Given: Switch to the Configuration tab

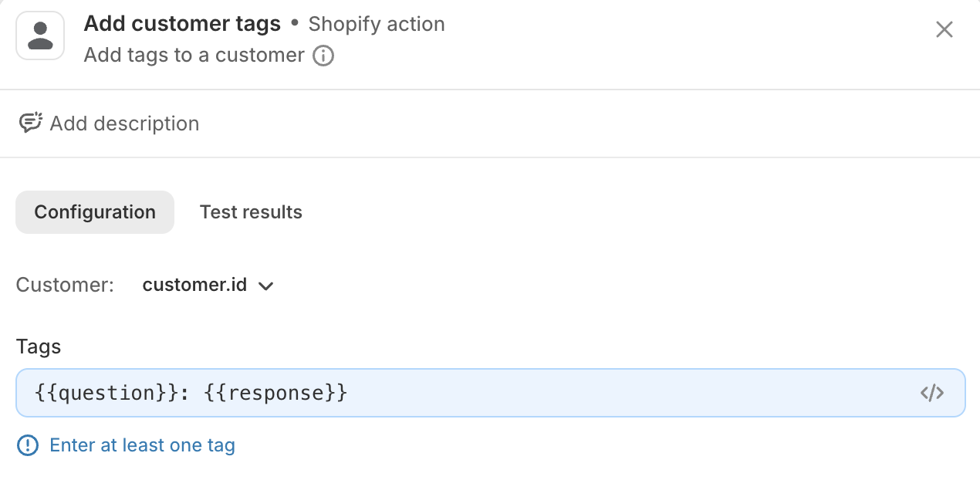Looking at the screenshot, I should click(95, 212).
